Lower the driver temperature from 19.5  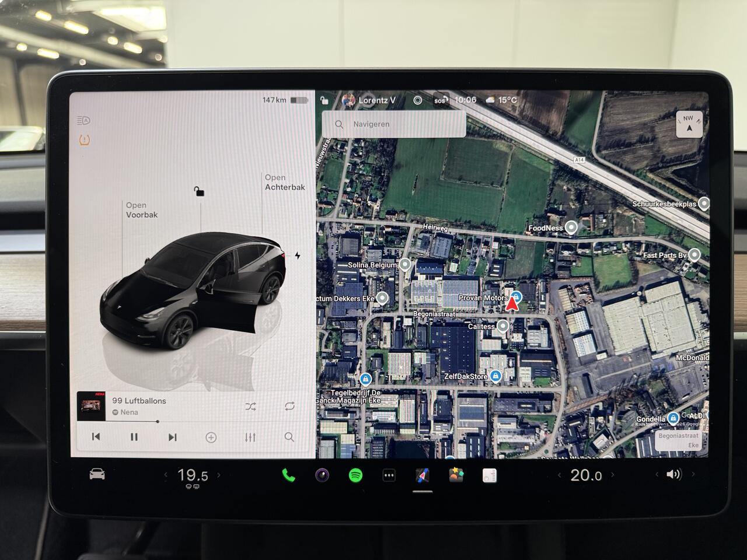coord(166,475)
